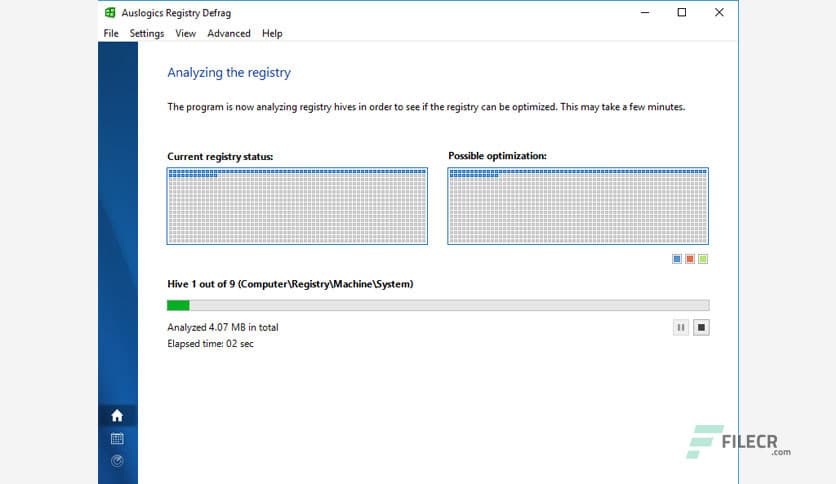Viewport: 836px width, 484px height.
Task: Click the Auslogics Registry Defrag app icon
Action: tap(110, 12)
